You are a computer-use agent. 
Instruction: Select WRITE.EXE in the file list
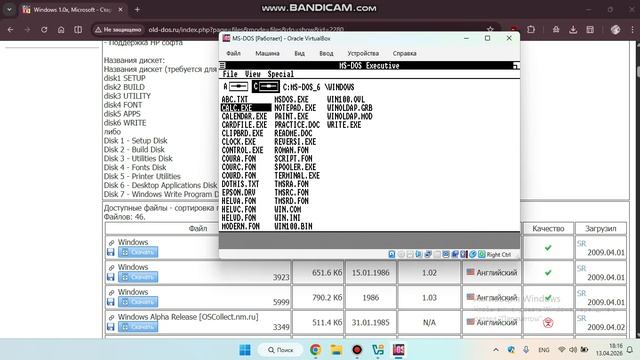point(344,125)
